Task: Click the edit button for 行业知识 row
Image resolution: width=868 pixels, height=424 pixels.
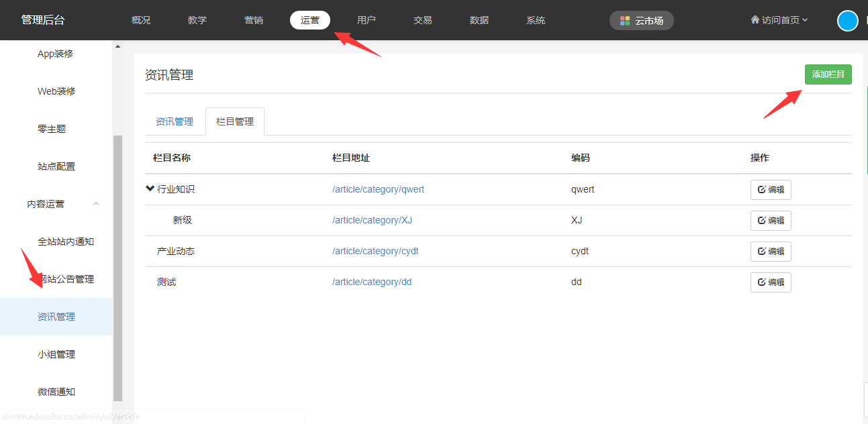Action: 771,190
